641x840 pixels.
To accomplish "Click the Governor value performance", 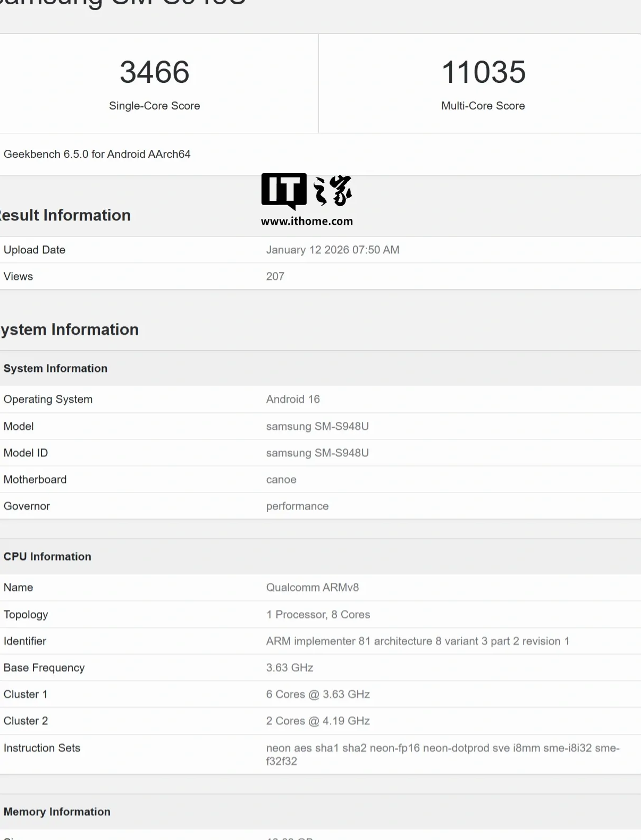I will click(x=297, y=506).
